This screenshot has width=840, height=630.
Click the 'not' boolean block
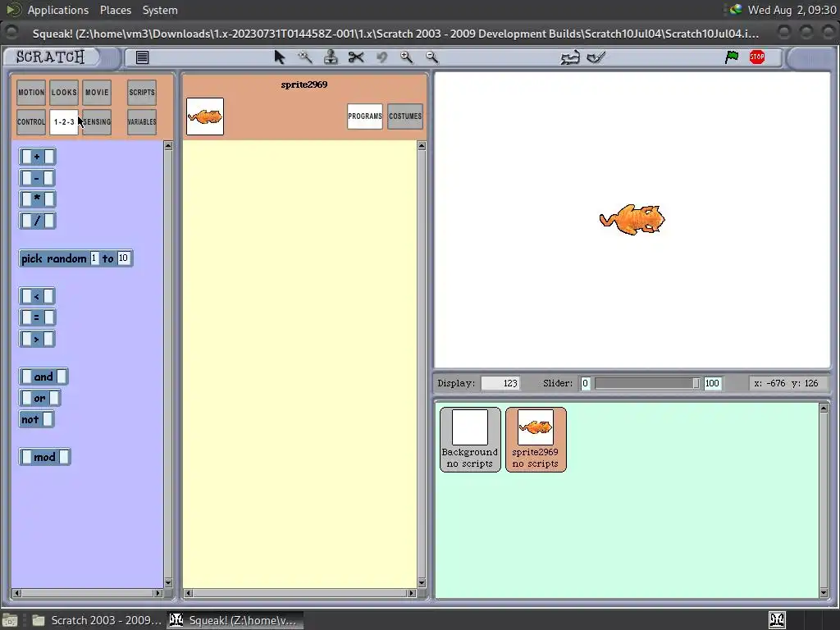(x=36, y=419)
